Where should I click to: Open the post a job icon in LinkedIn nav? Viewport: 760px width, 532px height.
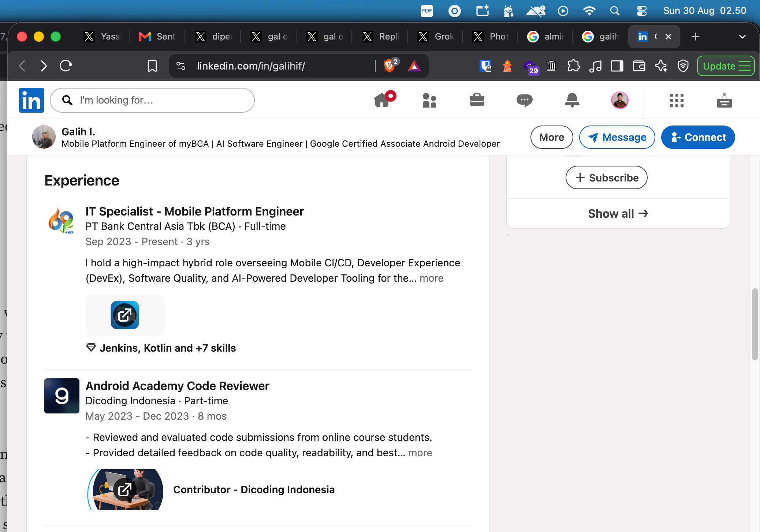(x=724, y=100)
